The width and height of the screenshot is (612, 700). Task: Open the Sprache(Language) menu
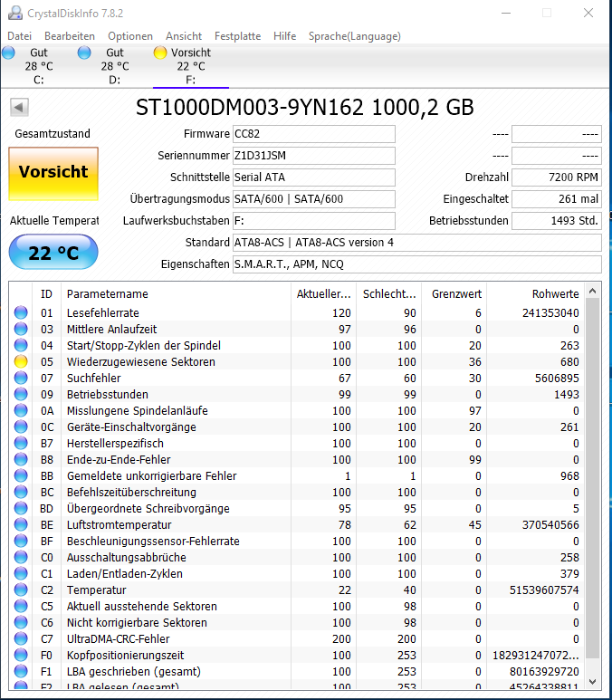pyautogui.click(x=354, y=35)
